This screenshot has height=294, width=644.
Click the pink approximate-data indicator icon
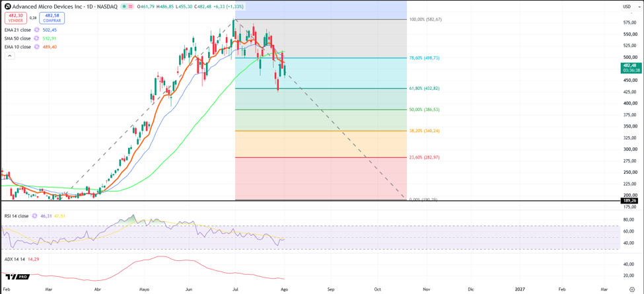131,7
